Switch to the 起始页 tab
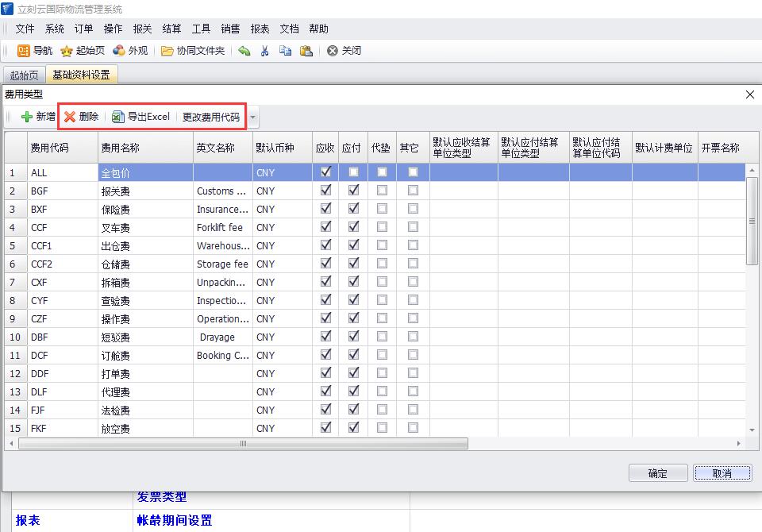762x532 pixels. click(24, 75)
